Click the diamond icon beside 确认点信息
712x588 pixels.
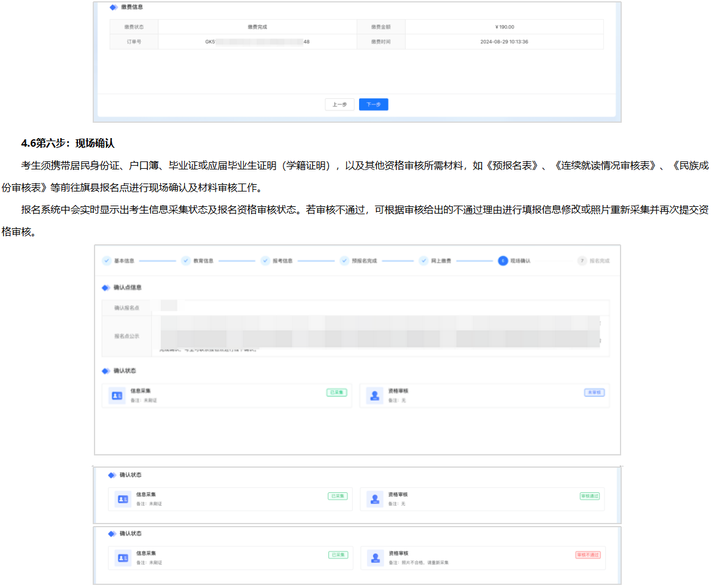pos(106,287)
